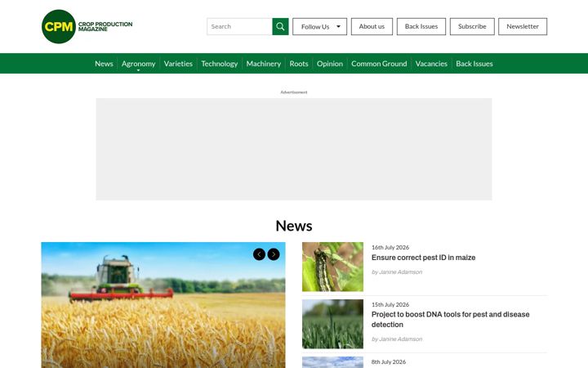Click the News section heading

pyautogui.click(x=294, y=226)
